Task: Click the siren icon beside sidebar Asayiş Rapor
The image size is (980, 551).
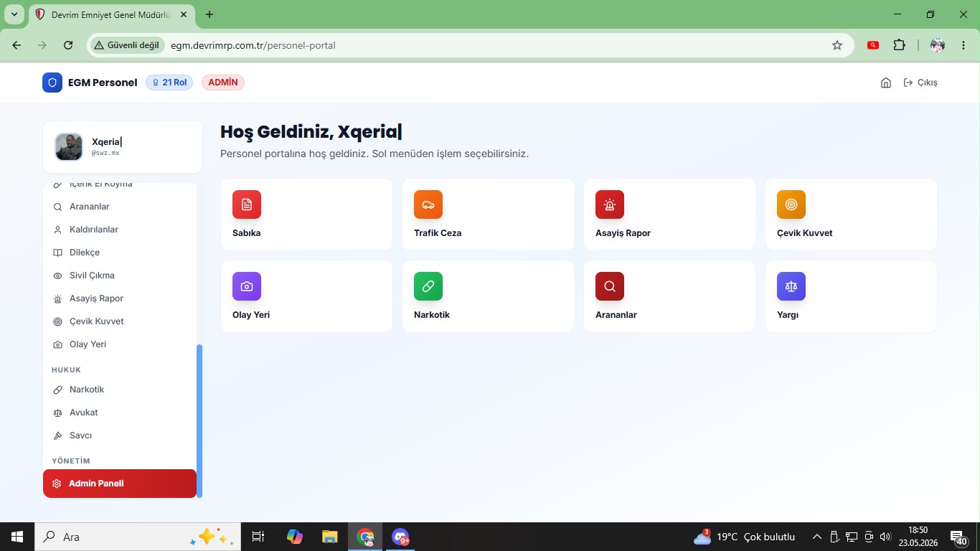Action: pyautogui.click(x=58, y=298)
